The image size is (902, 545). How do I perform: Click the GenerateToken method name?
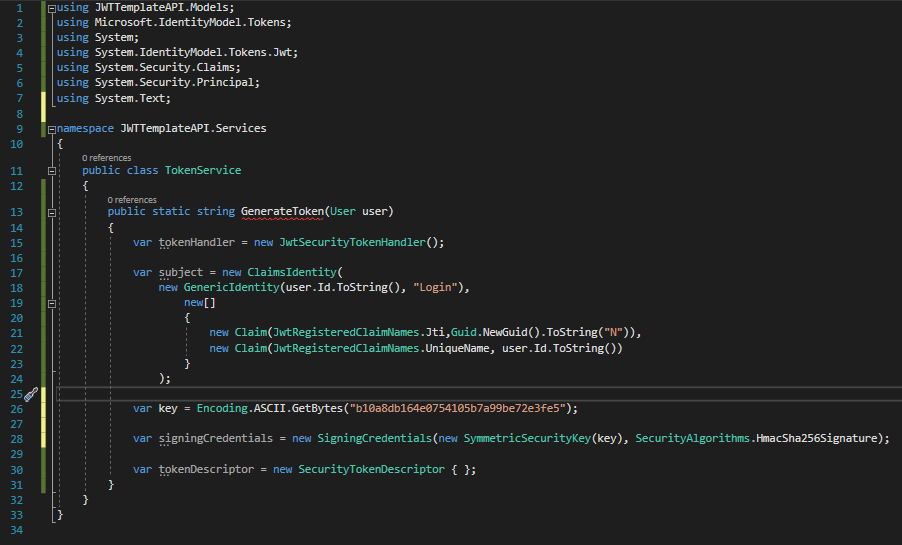coord(282,211)
